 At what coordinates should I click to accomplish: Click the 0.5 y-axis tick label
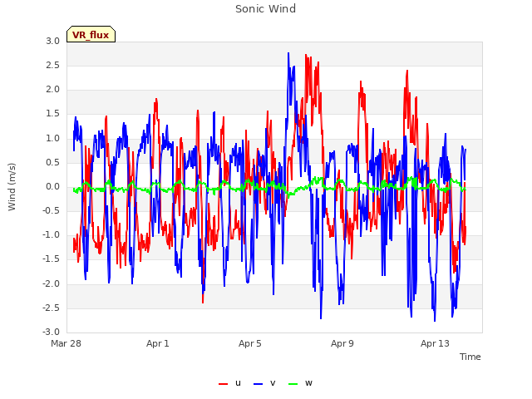point(53,162)
